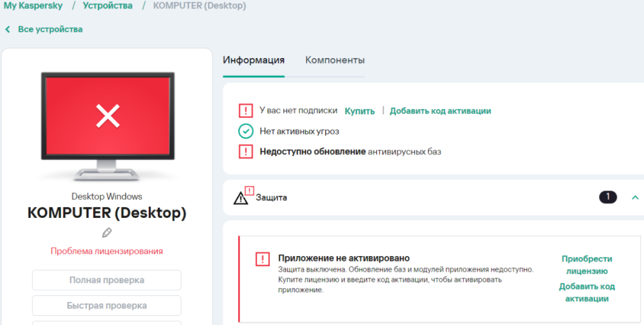Switch to the Информация tab
Image resolution: width=644 pixels, height=325 pixels.
click(253, 60)
